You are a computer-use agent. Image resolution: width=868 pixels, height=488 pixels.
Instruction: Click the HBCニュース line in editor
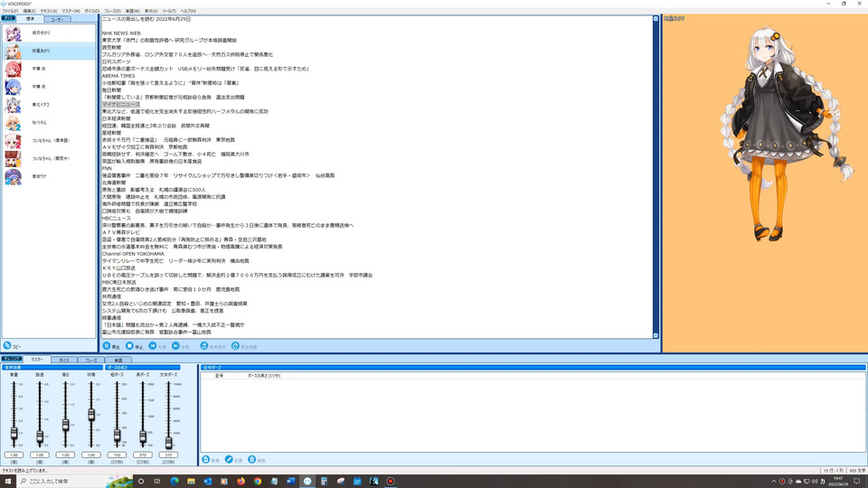coord(117,218)
